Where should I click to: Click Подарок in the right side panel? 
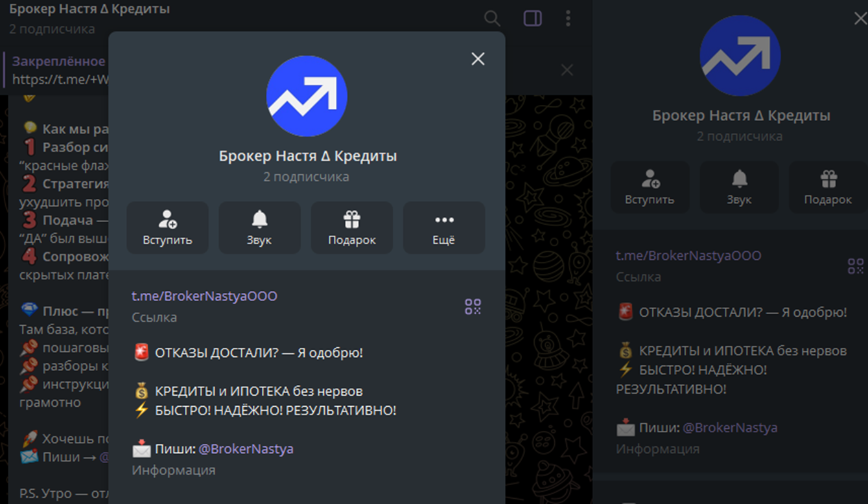[x=828, y=187]
